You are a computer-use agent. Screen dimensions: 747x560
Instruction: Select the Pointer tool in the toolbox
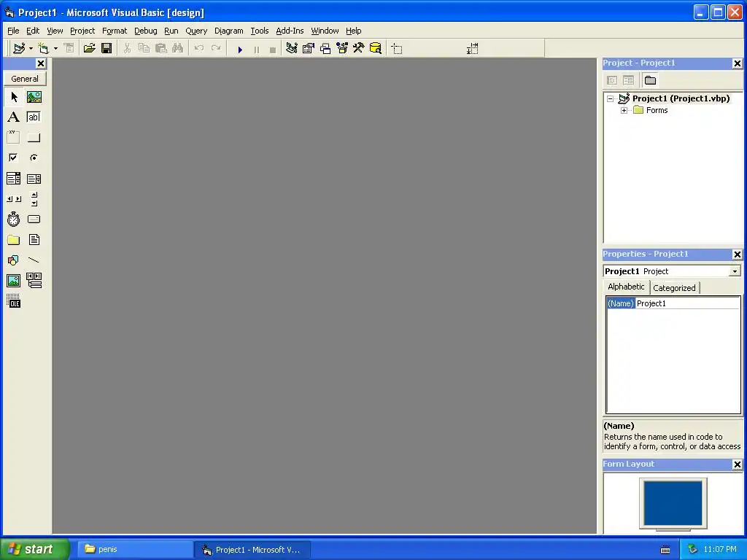[x=13, y=97]
